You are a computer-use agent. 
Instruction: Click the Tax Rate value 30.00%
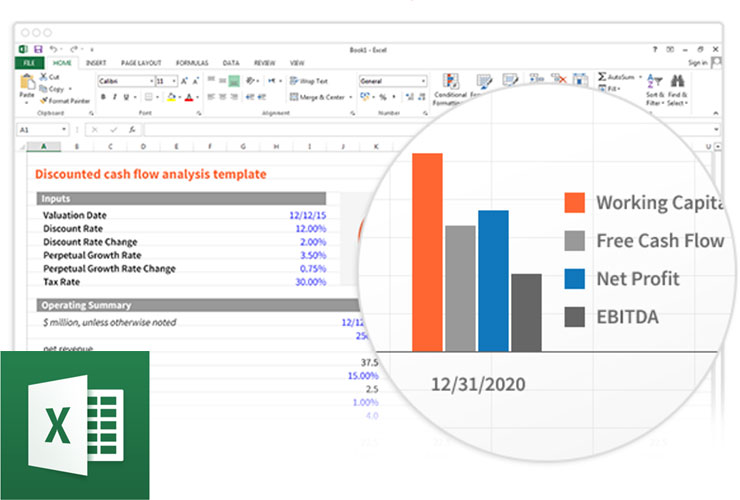pyautogui.click(x=311, y=282)
